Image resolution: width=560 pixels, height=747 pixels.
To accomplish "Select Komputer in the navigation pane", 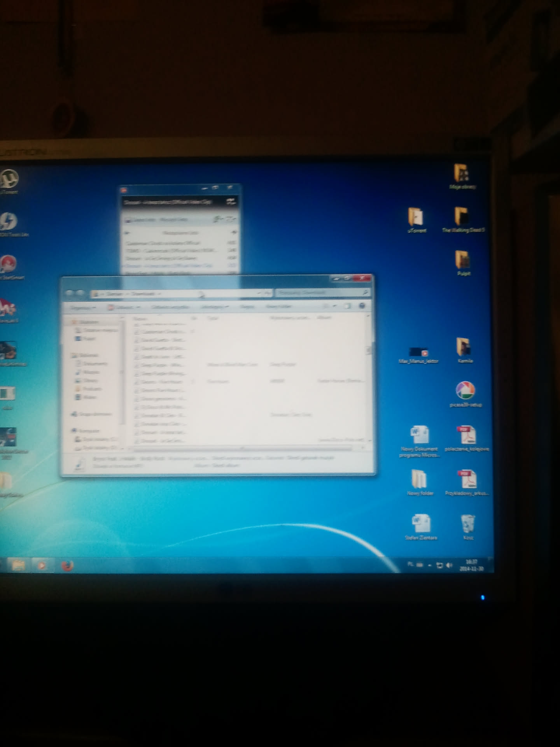I will (89, 431).
